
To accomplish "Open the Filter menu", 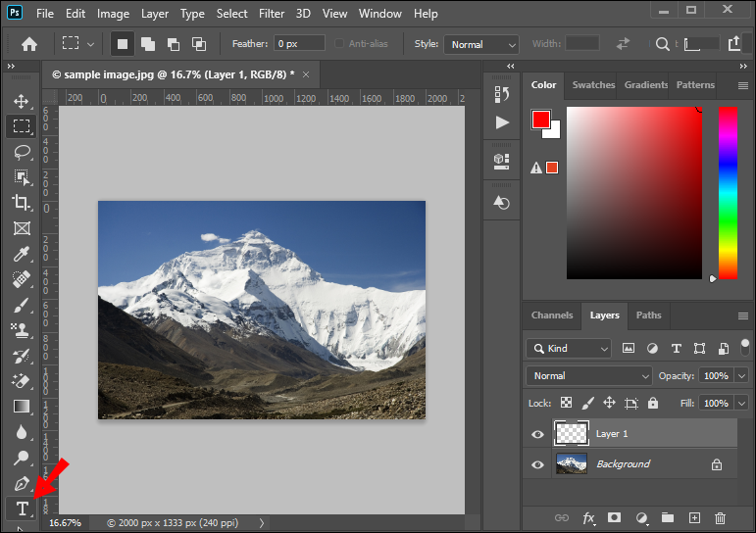I will 273,14.
